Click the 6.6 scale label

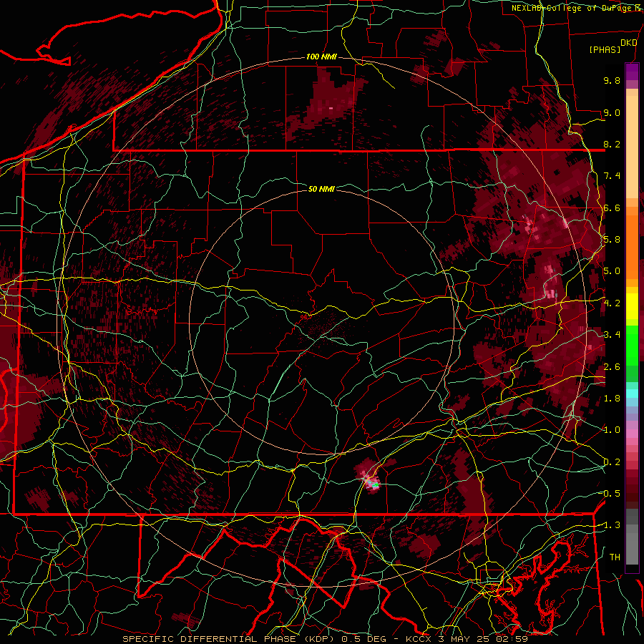[x=612, y=208]
